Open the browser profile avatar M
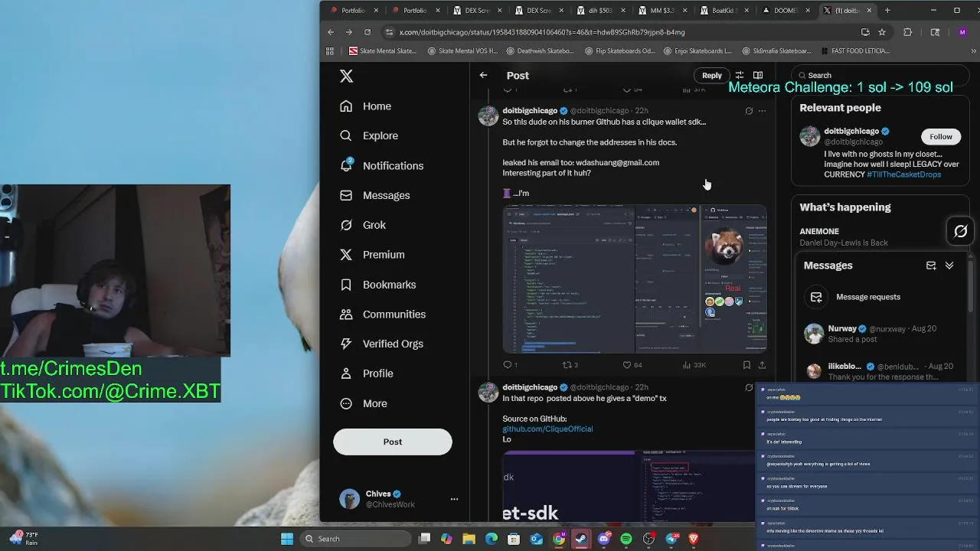 (962, 32)
